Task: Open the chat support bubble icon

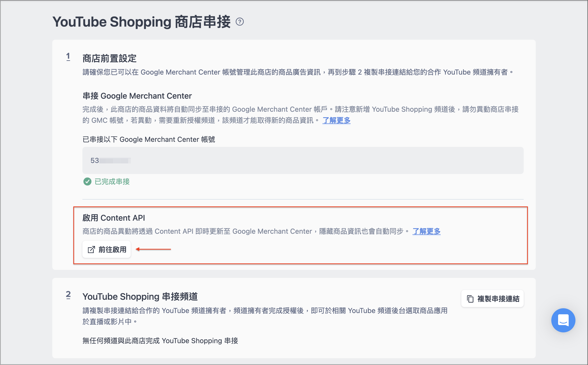Action: click(x=563, y=320)
